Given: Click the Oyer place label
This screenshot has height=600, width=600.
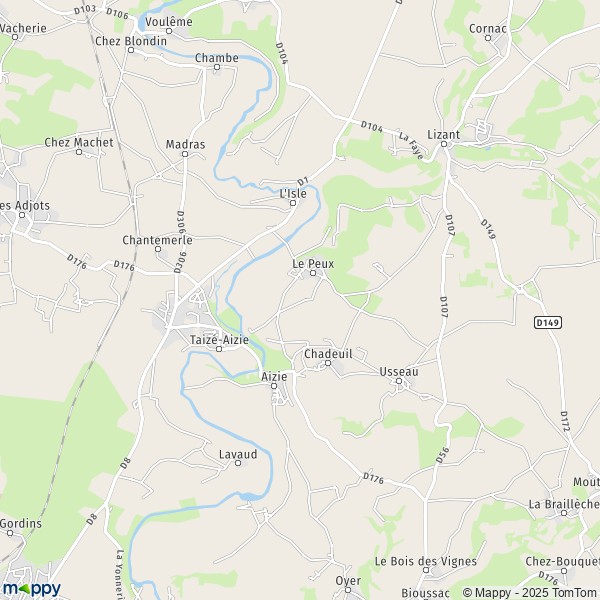Looking at the screenshot, I should click(348, 580).
